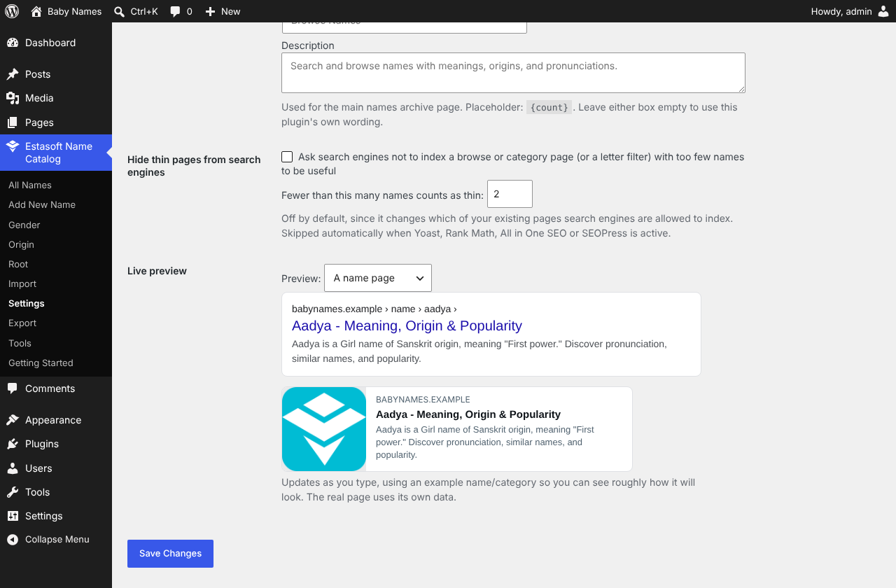
Task: Click the Settings sliders icon in sidebar
Action: pos(13,516)
